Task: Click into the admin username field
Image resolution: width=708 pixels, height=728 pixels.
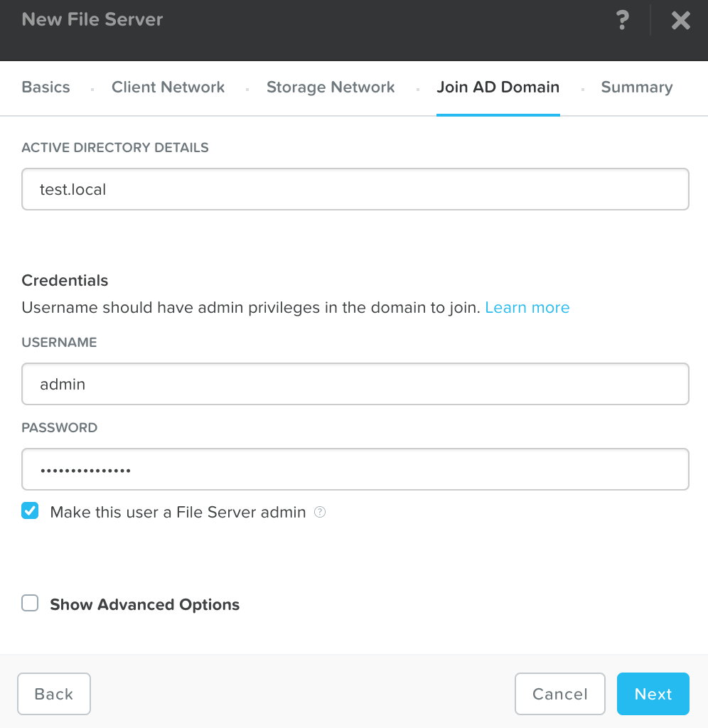Action: click(355, 384)
